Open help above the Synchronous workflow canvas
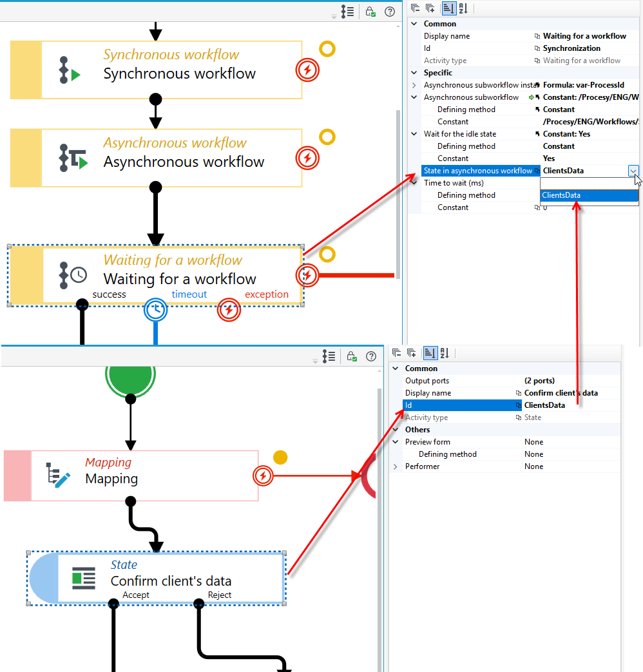Image resolution: width=643 pixels, height=672 pixels. coord(390,12)
